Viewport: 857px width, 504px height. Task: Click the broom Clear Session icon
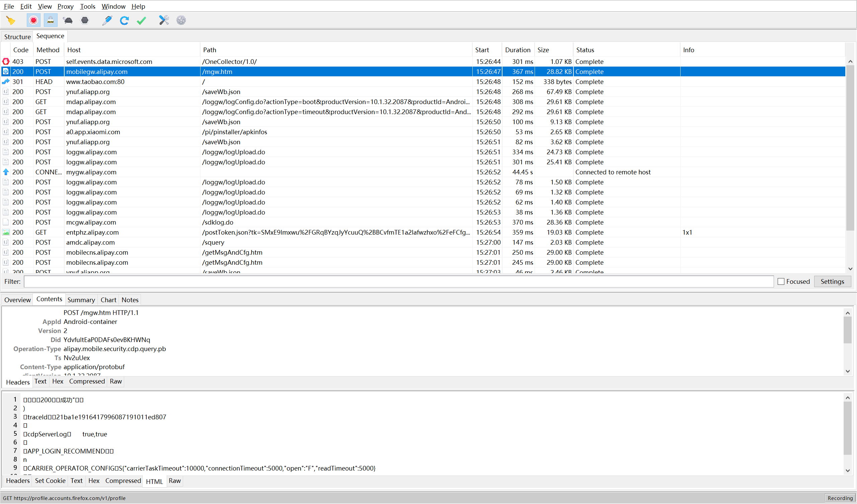11,20
